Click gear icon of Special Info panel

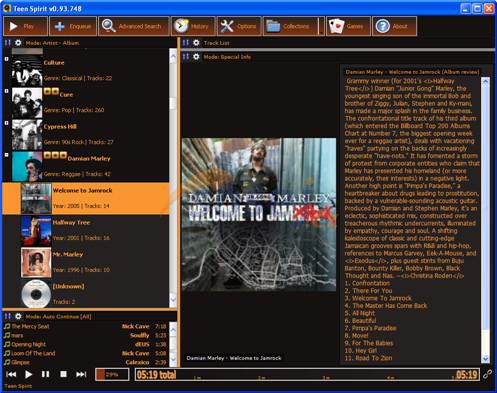coord(196,57)
